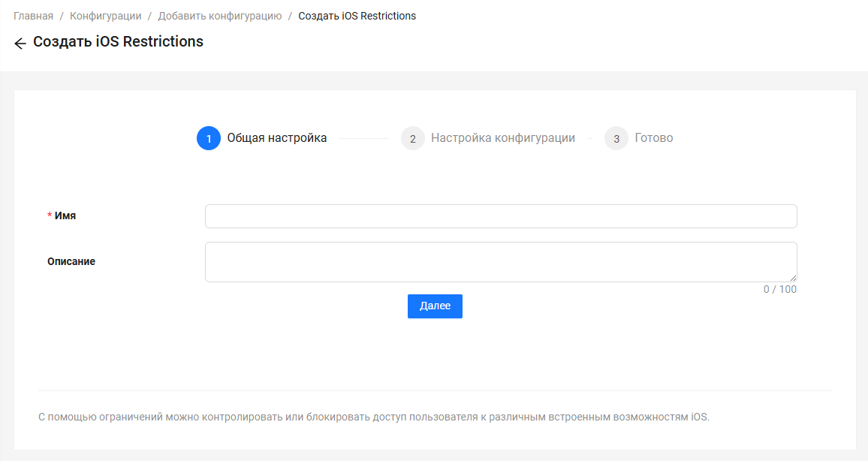
Task: Go to Главная in the breadcrumb
Action: click(33, 16)
